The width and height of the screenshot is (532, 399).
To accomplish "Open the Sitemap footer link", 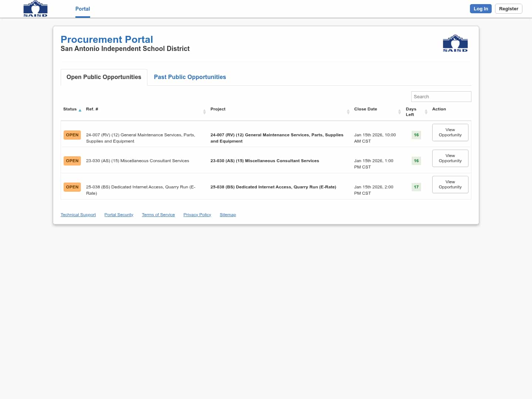I will click(x=228, y=215).
